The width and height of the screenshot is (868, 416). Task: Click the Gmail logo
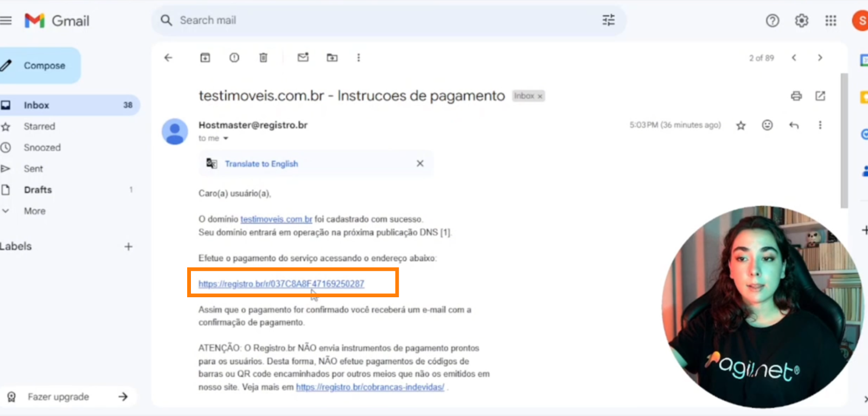click(x=57, y=21)
